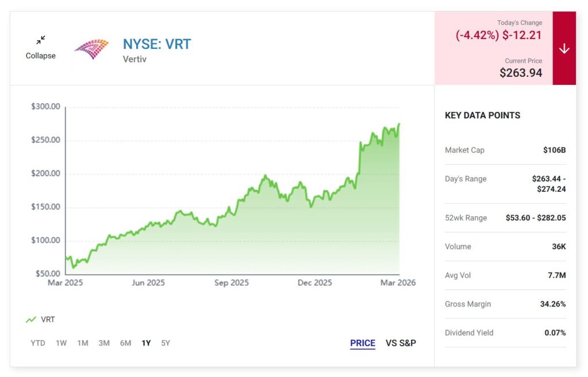
Task: Click the Vertiv company name
Action: pos(134,59)
